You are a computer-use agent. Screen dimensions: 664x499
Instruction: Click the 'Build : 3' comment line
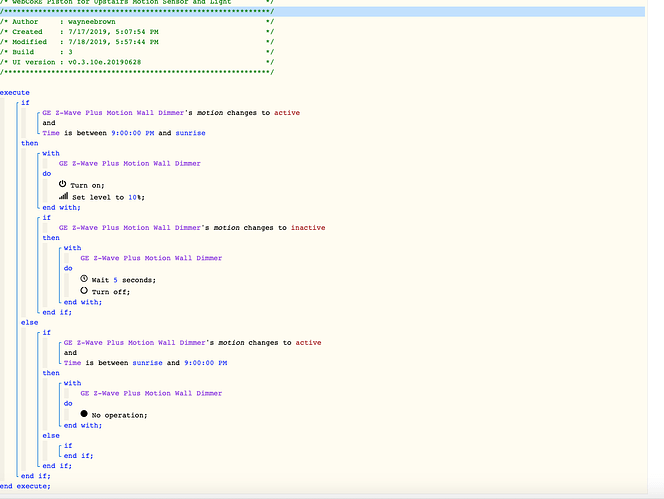[137, 52]
